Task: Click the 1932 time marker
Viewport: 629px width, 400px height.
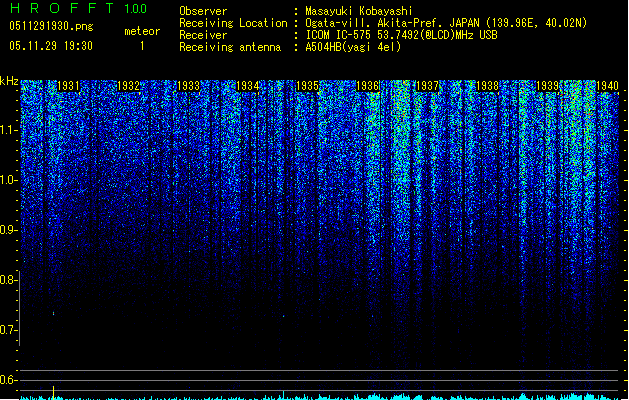Action: pos(128,86)
